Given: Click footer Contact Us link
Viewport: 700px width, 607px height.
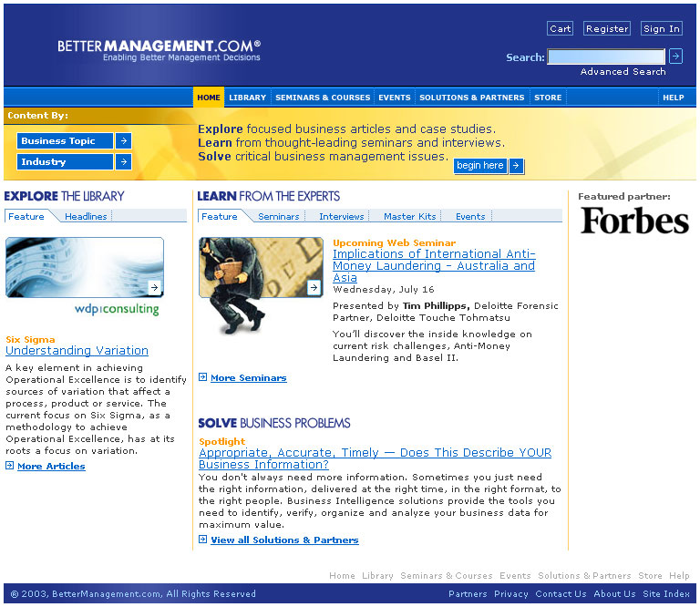Looking at the screenshot, I should pyautogui.click(x=561, y=593).
